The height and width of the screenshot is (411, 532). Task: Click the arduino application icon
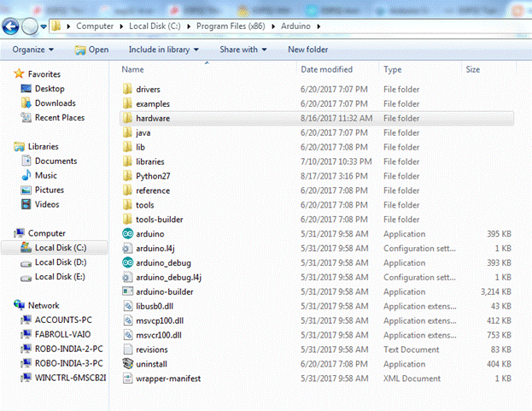tap(127, 233)
